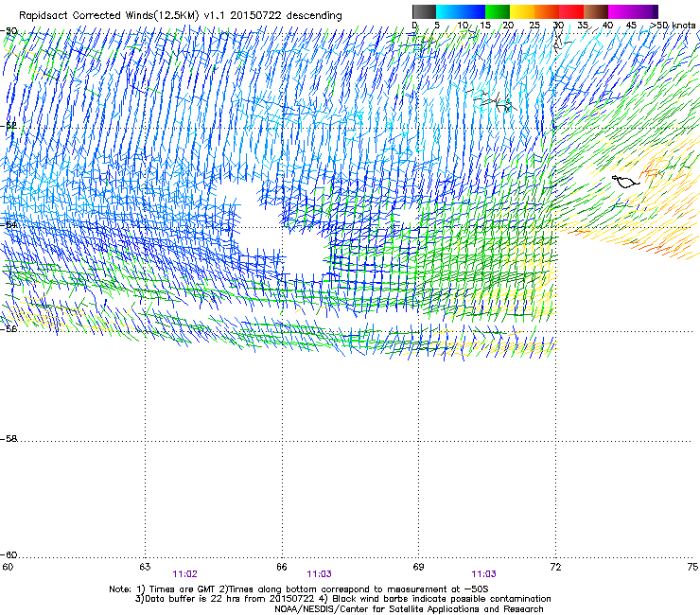
Task: Click the '75' longitude axis label
Action: click(692, 567)
